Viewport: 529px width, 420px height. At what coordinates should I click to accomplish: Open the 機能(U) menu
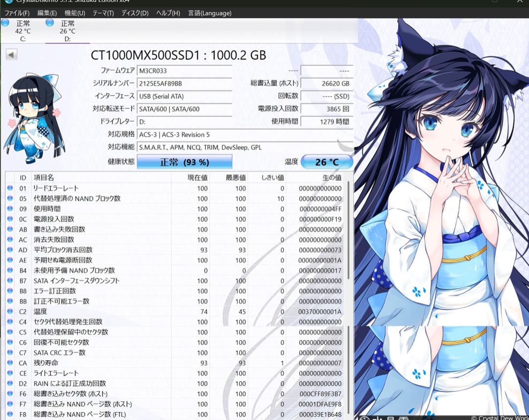74,13
